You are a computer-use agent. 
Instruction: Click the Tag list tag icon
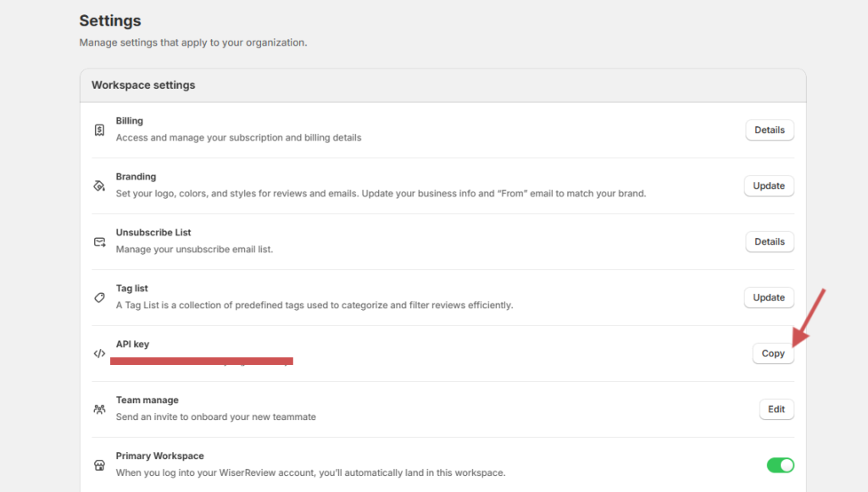(99, 298)
